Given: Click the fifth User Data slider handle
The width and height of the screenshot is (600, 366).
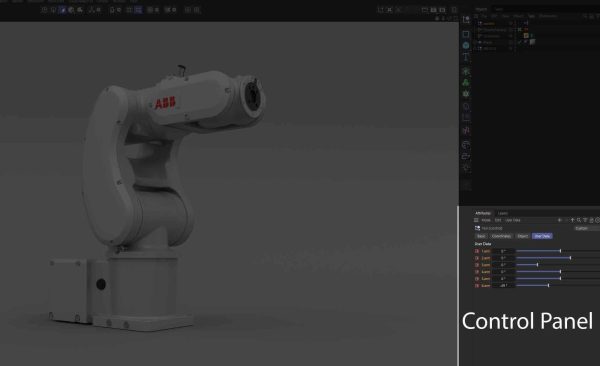Looking at the screenshot, I should [561, 279].
